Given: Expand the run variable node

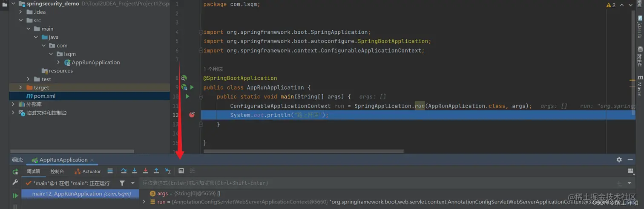Looking at the screenshot, I should pyautogui.click(x=144, y=202).
